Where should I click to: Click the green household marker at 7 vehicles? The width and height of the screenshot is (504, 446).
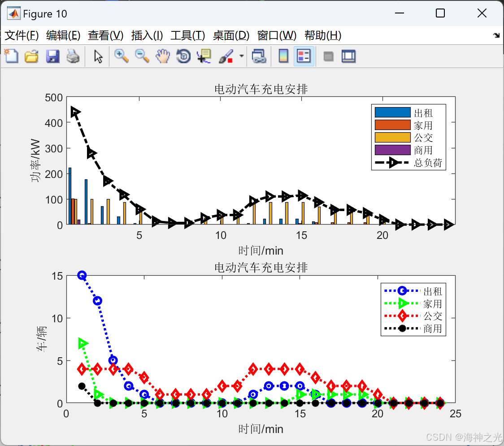83,343
